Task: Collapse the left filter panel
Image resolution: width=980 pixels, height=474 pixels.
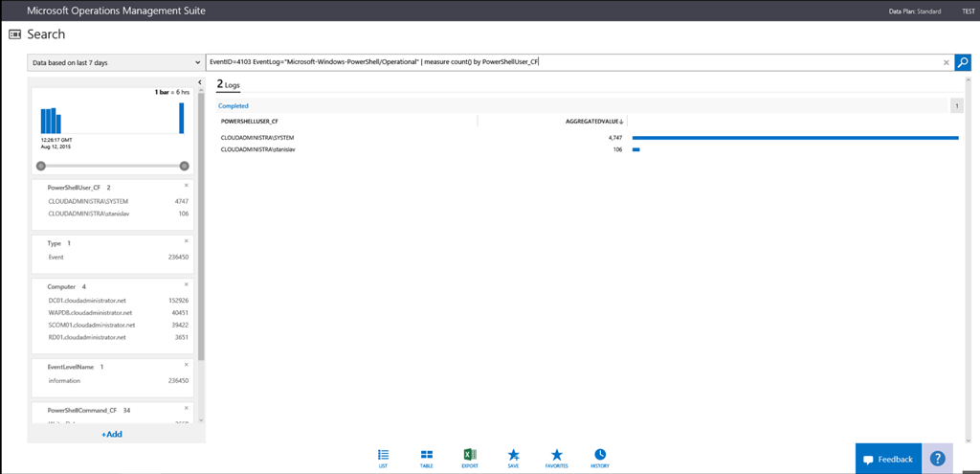Action: pos(200,82)
